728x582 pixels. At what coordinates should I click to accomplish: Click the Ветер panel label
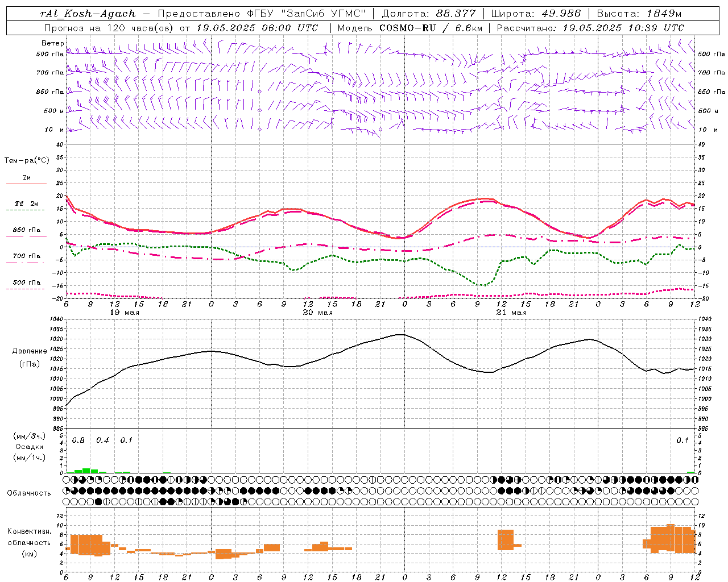click(x=53, y=43)
